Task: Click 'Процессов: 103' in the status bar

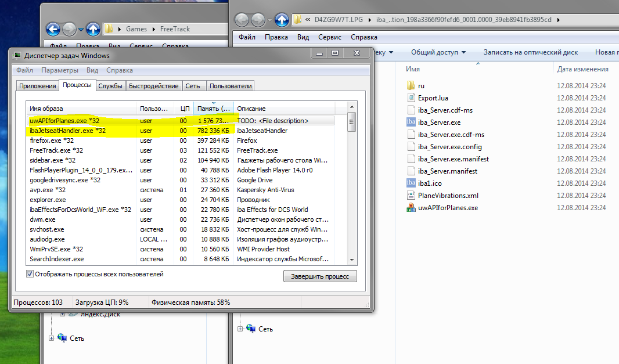Action: [x=38, y=302]
